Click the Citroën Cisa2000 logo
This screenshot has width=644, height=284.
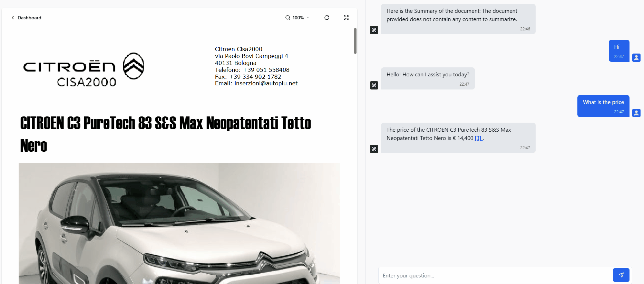point(84,70)
